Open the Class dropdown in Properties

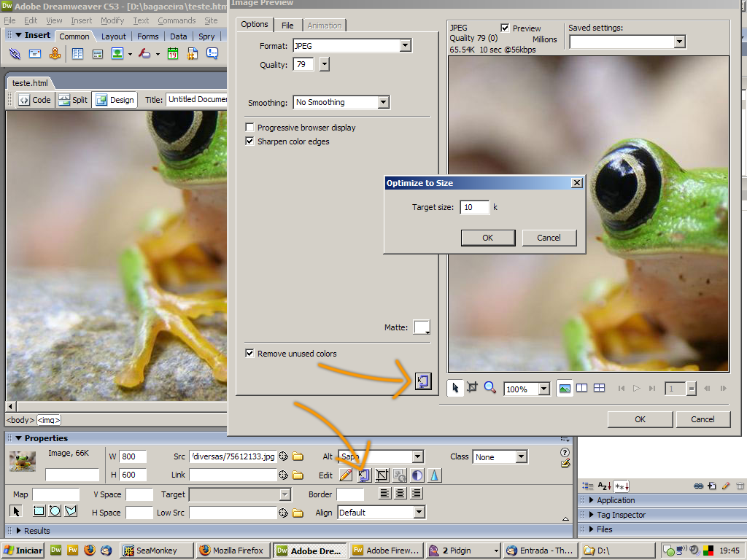point(522,456)
